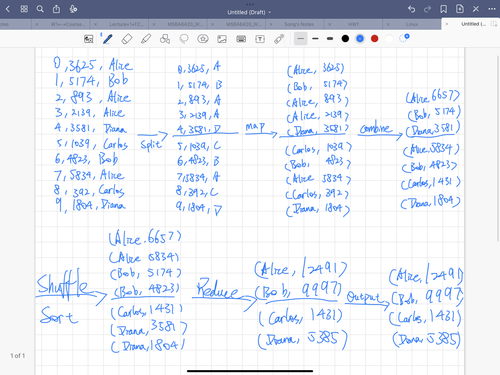Select the Lasso tool
Screen dimensions: 500x375
tap(184, 39)
